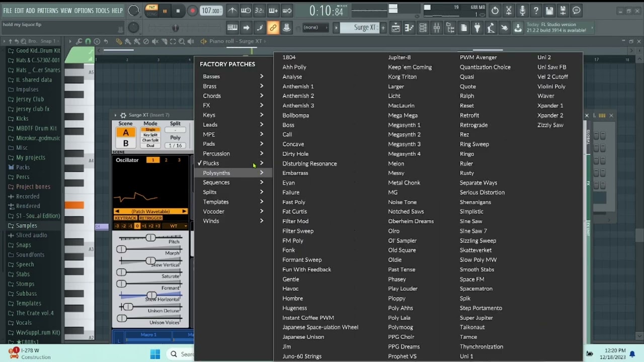Choose Dual mode in Surge XT

pos(150,146)
